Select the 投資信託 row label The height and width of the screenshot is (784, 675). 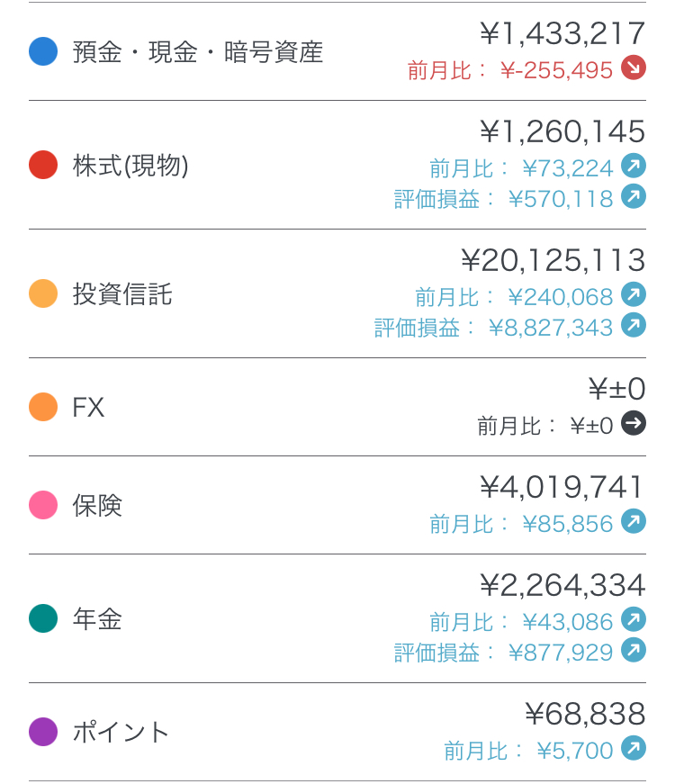122,294
